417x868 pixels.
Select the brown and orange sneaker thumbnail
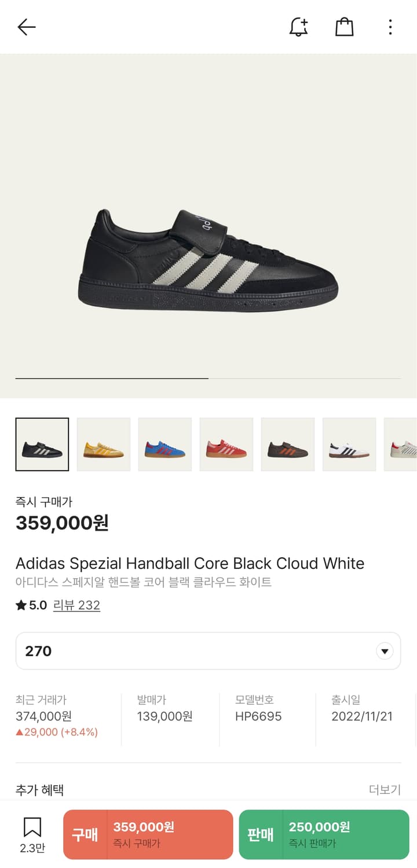coord(288,444)
